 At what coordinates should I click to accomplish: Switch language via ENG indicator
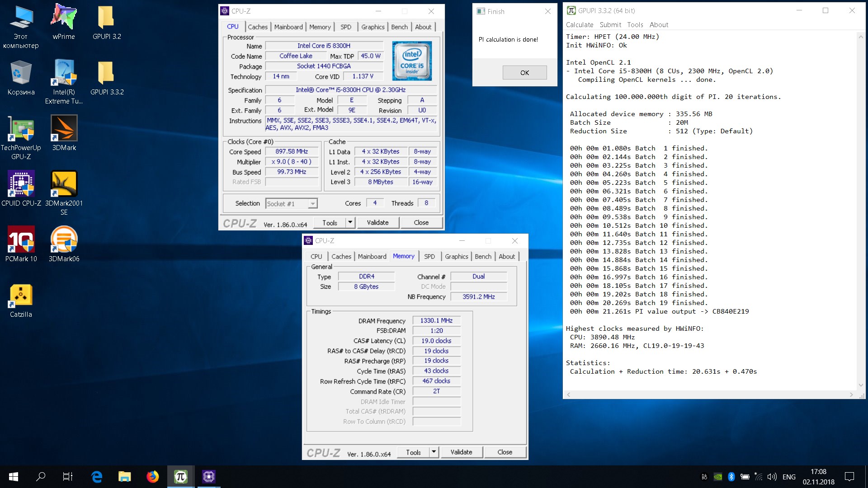789,477
